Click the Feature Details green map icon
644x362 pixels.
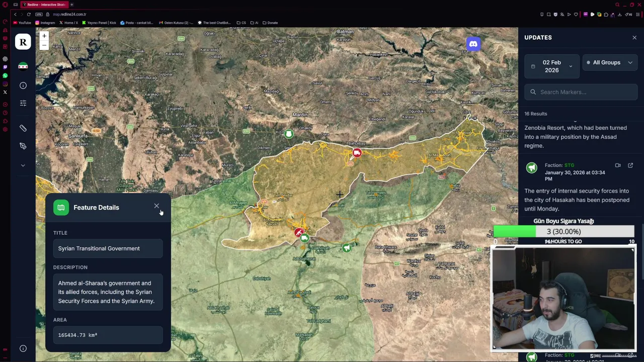pyautogui.click(x=61, y=207)
